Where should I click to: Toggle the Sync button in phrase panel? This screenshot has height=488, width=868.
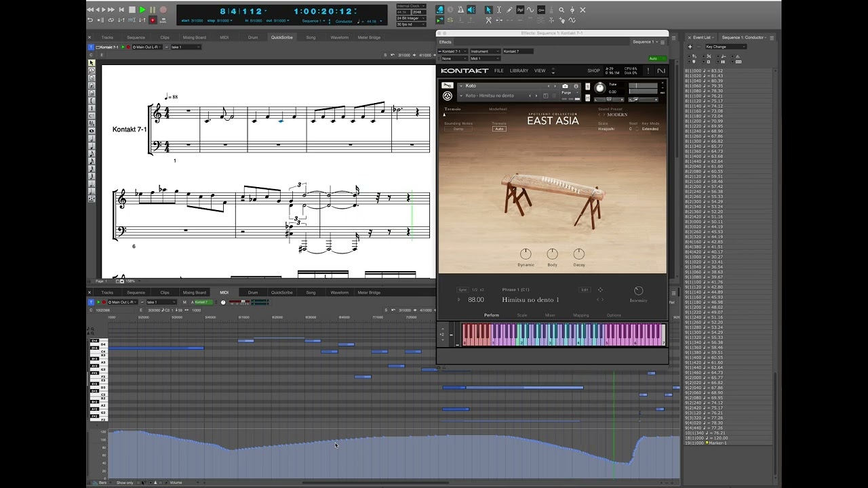click(x=462, y=289)
